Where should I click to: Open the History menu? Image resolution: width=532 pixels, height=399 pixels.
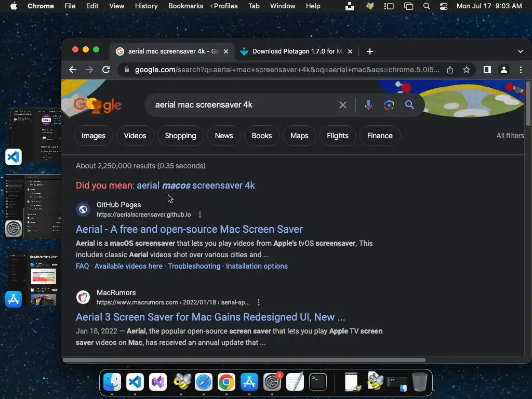pyautogui.click(x=146, y=6)
